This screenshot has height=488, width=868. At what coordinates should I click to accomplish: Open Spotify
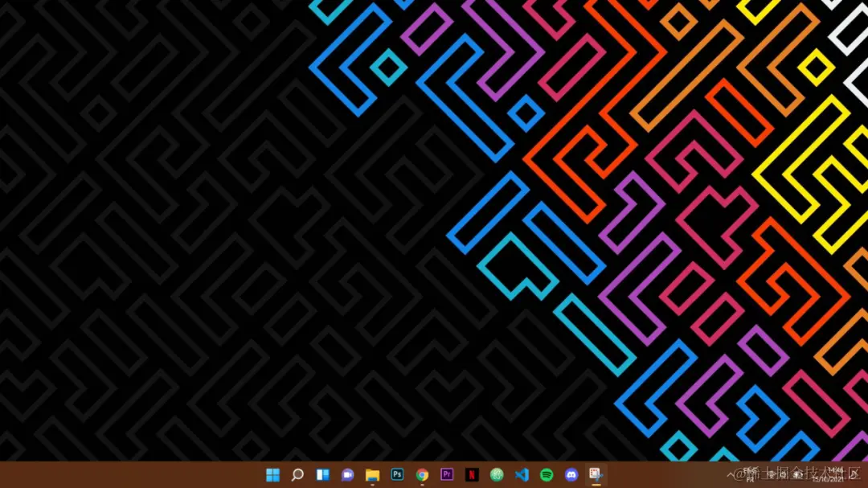pyautogui.click(x=547, y=474)
